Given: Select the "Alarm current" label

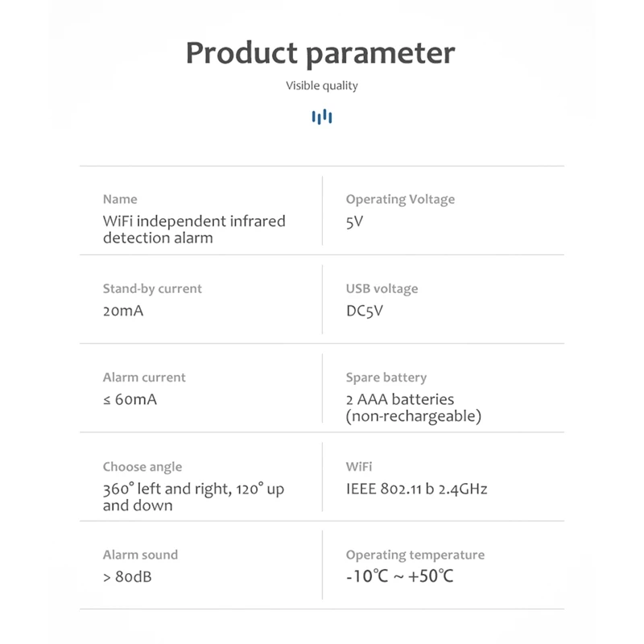Looking at the screenshot, I should coord(144,377).
